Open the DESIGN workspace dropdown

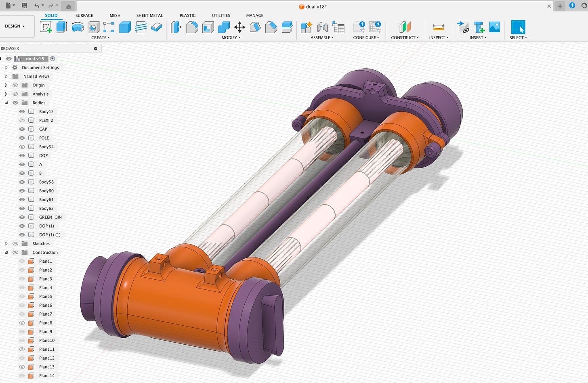click(x=15, y=26)
